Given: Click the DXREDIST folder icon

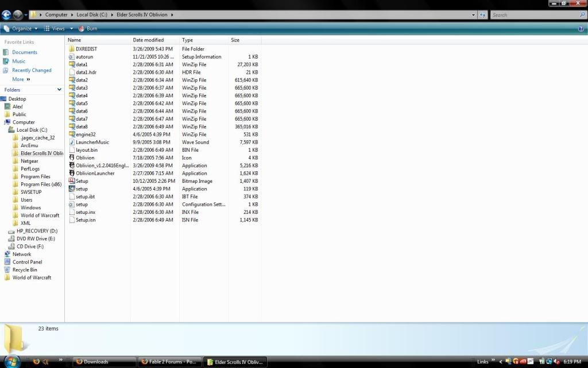Looking at the screenshot, I should (72, 49).
